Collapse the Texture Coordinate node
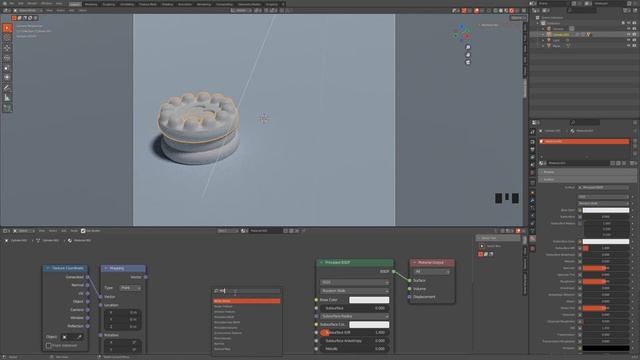Image resolution: width=640 pixels, height=360 pixels. pyautogui.click(x=48, y=268)
